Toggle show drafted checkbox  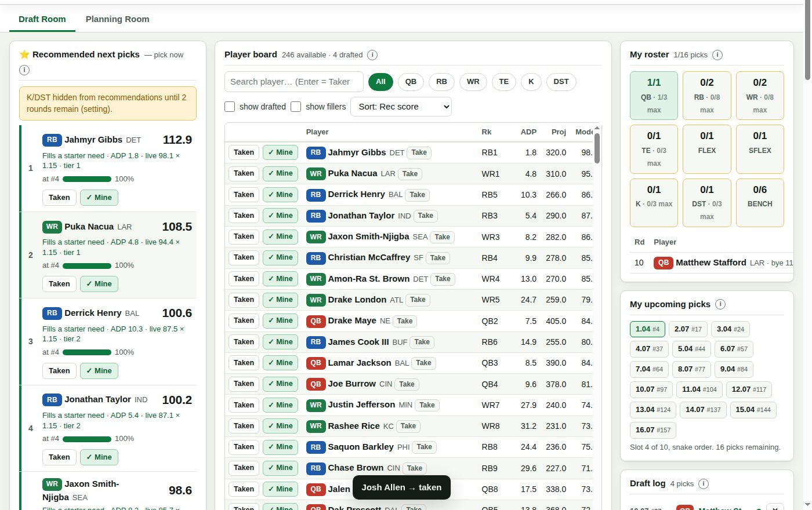[230, 107]
